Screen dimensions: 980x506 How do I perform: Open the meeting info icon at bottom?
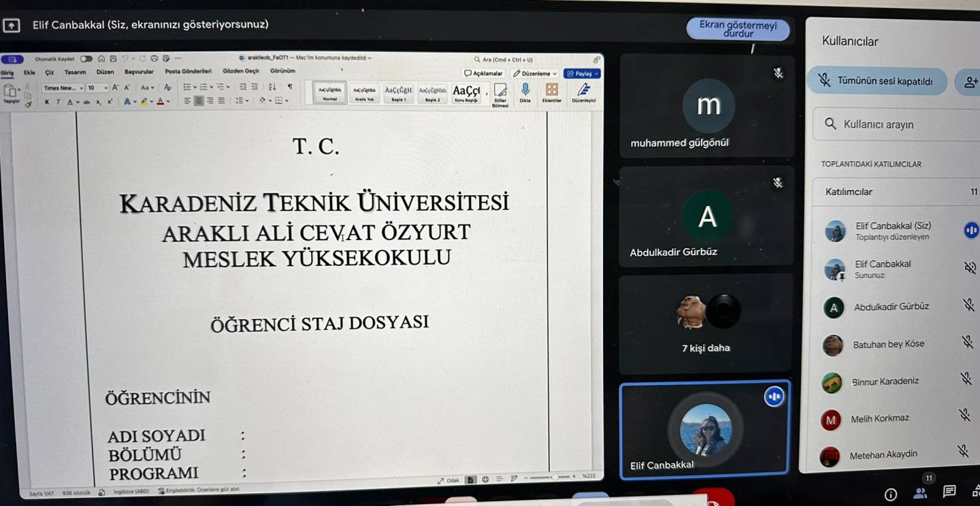890,494
